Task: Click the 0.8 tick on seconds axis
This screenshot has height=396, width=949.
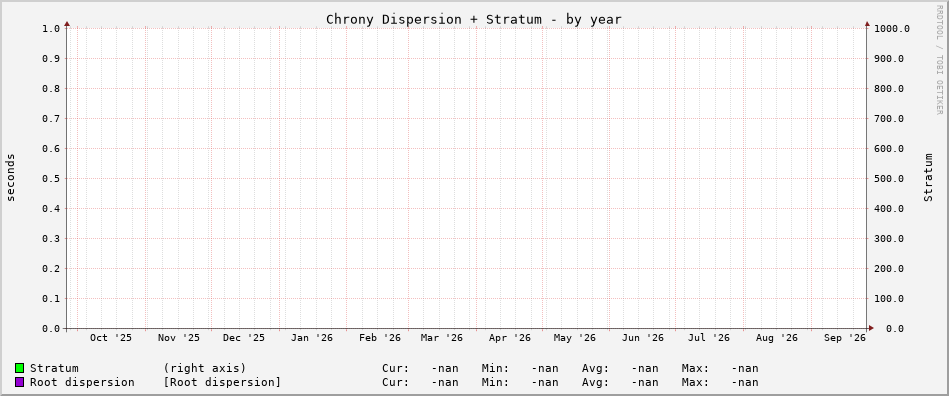Action: tap(51, 88)
